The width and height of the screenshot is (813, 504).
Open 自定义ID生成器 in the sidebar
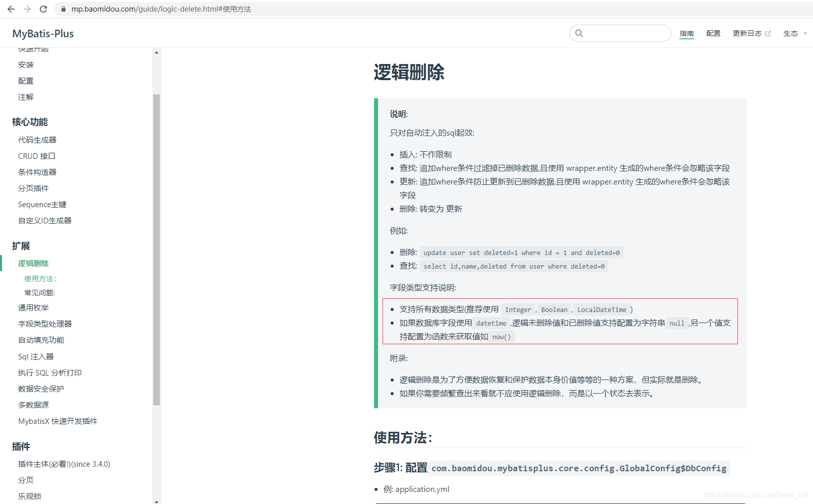[x=45, y=220]
